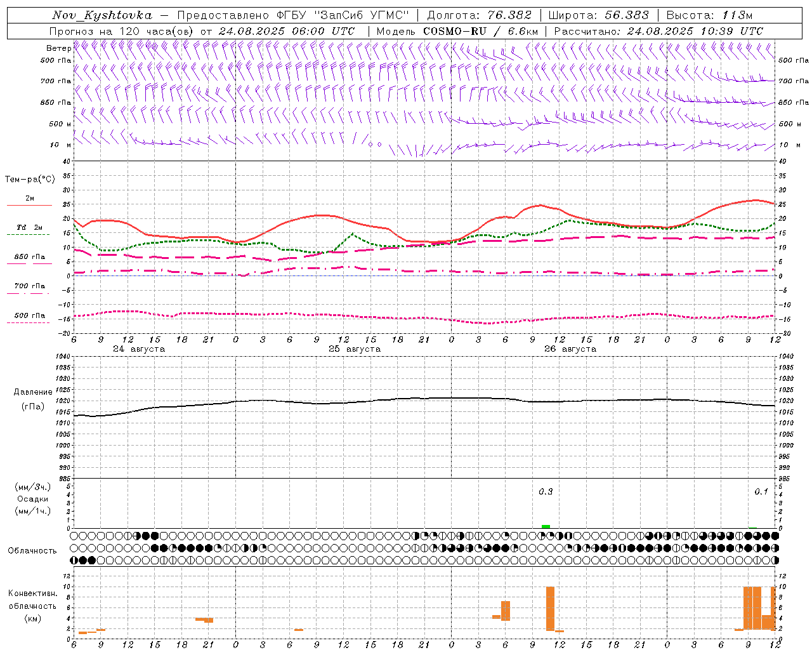Click the words Прогноз на 120 часа(ов)
This screenshot has height=650, width=812.
[122, 31]
